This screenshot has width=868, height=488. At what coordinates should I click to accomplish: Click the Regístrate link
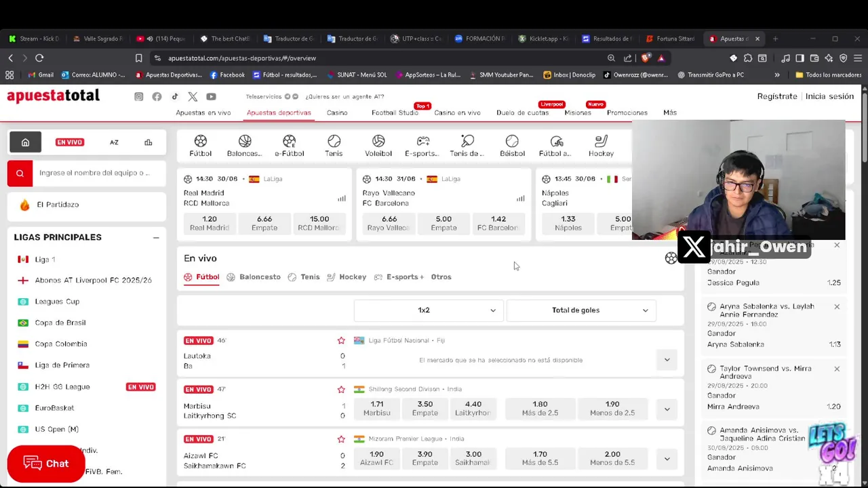point(777,96)
